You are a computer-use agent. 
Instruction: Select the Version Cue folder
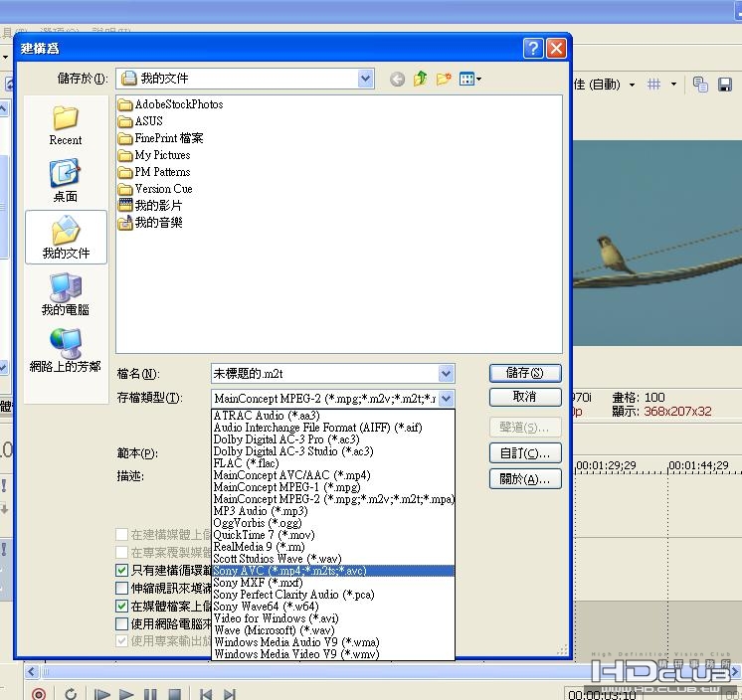click(x=155, y=189)
